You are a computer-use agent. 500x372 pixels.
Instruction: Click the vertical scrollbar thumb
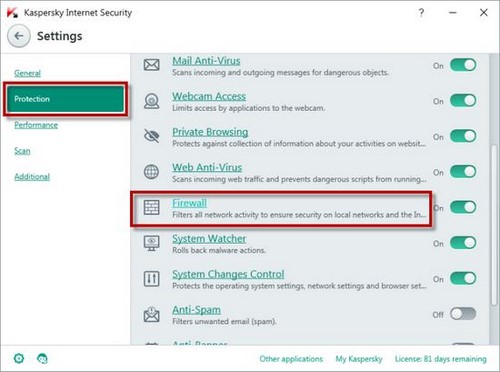(494, 225)
